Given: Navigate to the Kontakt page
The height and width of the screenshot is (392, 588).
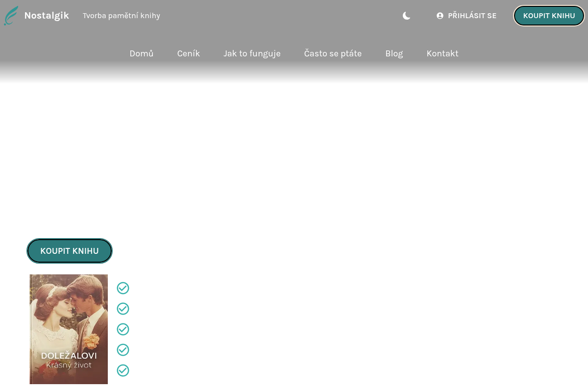Looking at the screenshot, I should pyautogui.click(x=442, y=53).
